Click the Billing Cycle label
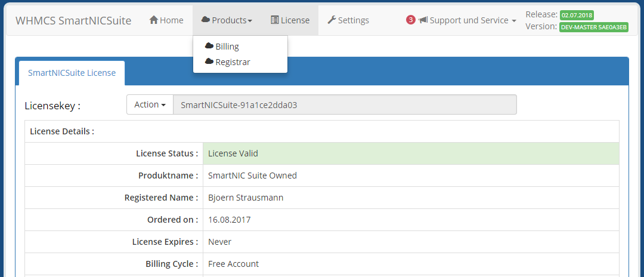 point(172,264)
